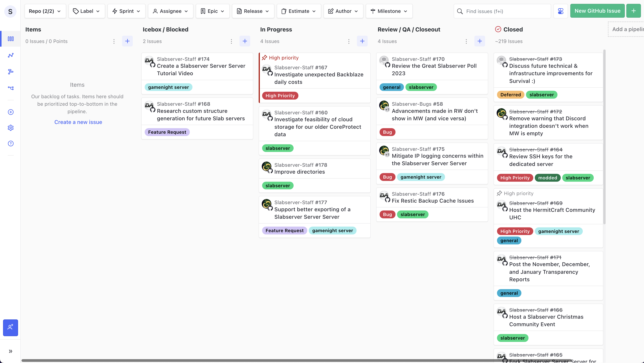The height and width of the screenshot is (363, 644).
Task: Click the invite teammates button
Action: tap(11, 328)
